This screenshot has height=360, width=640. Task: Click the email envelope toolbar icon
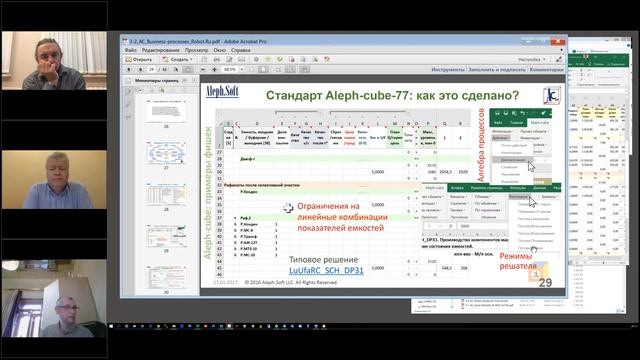(242, 60)
